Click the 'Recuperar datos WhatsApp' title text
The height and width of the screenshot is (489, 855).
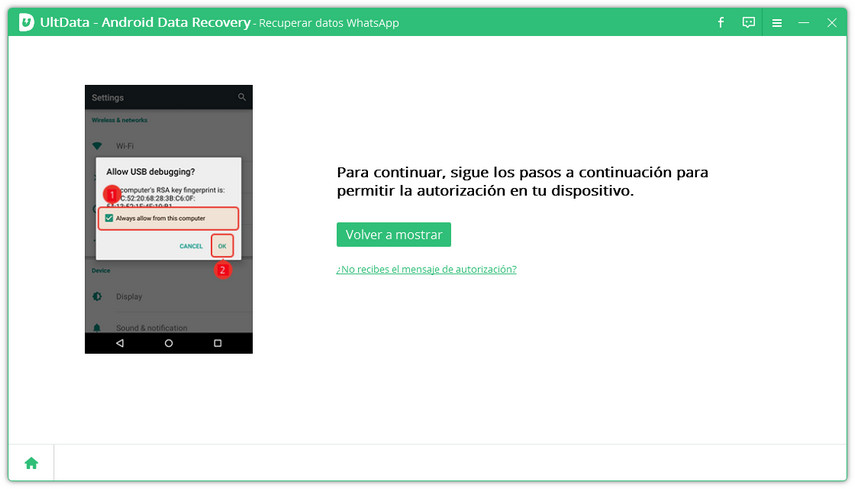[x=329, y=23]
